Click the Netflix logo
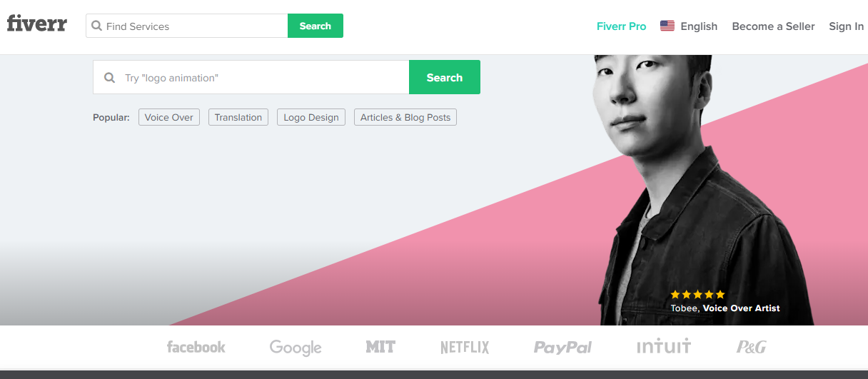Screen dimensions: 868x379 pos(465,348)
